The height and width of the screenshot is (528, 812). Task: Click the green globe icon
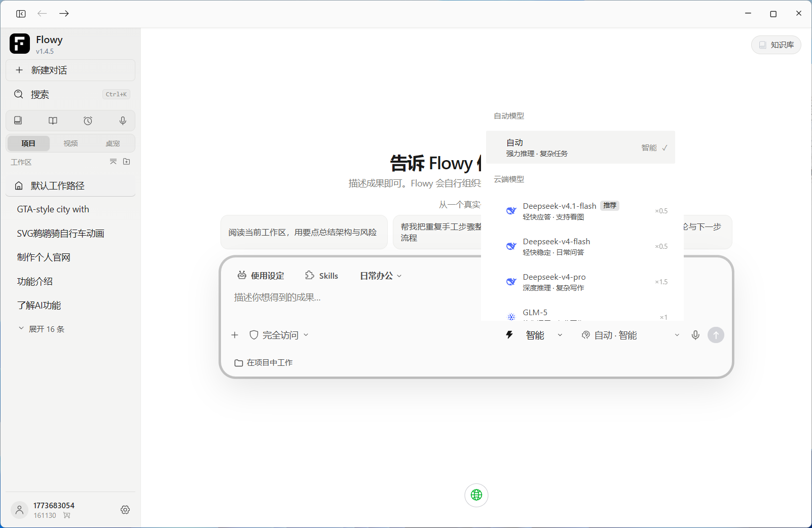click(x=476, y=495)
